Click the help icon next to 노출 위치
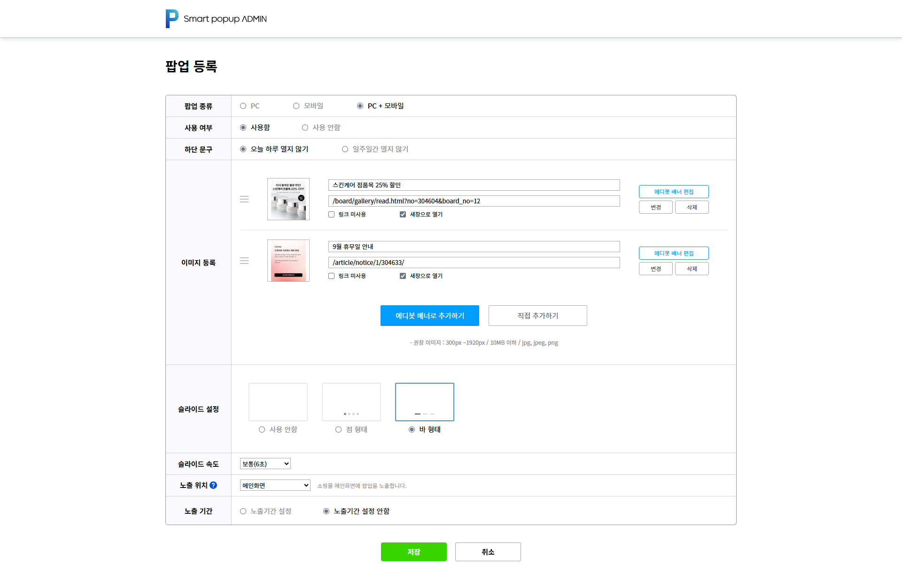The width and height of the screenshot is (902, 588). [213, 485]
